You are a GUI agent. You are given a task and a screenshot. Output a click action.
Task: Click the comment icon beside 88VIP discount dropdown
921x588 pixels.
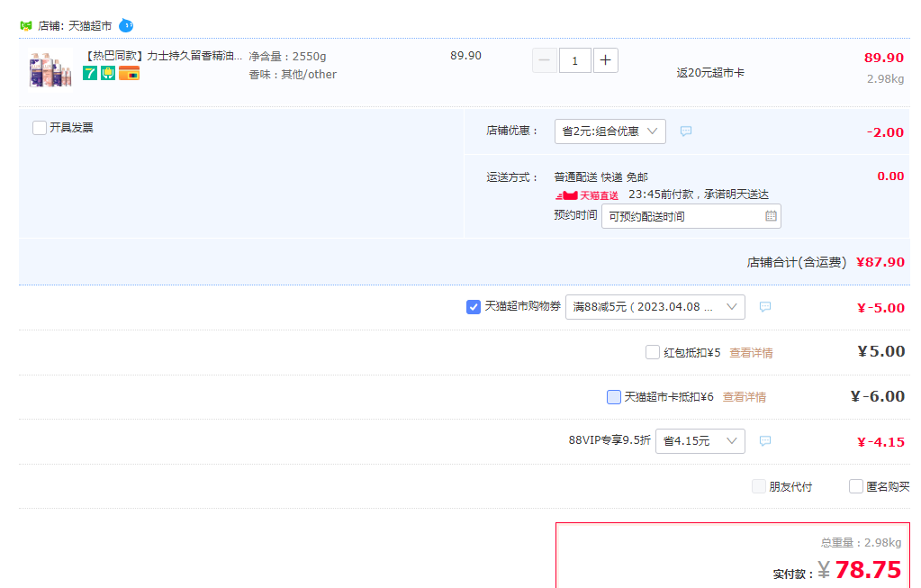(x=764, y=440)
